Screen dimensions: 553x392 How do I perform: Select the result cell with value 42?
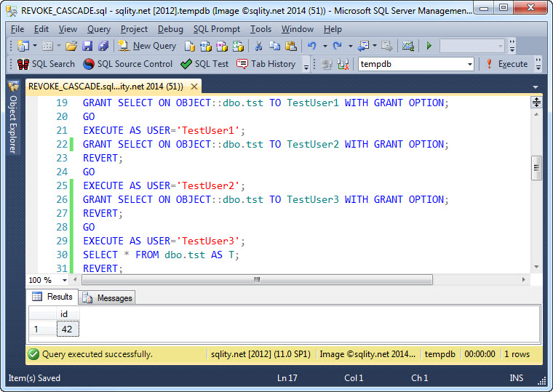pos(68,329)
